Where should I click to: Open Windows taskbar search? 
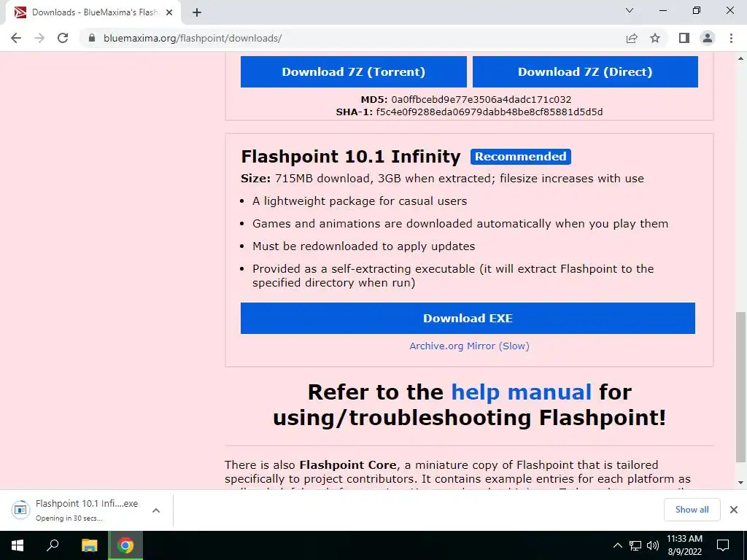pos(53,545)
